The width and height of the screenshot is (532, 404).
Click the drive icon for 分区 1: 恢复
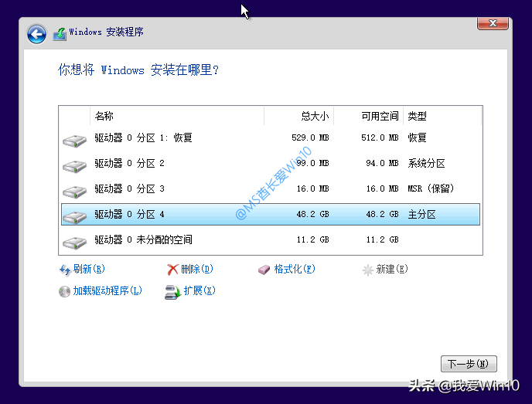click(x=75, y=141)
